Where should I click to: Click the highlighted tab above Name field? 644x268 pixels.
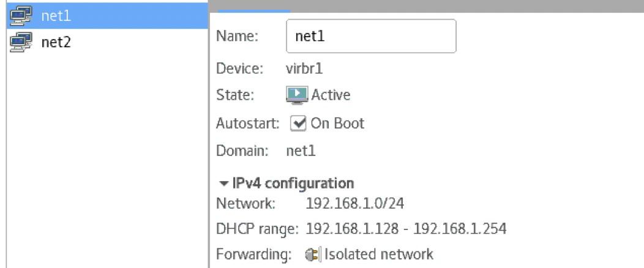pyautogui.click(x=254, y=11)
